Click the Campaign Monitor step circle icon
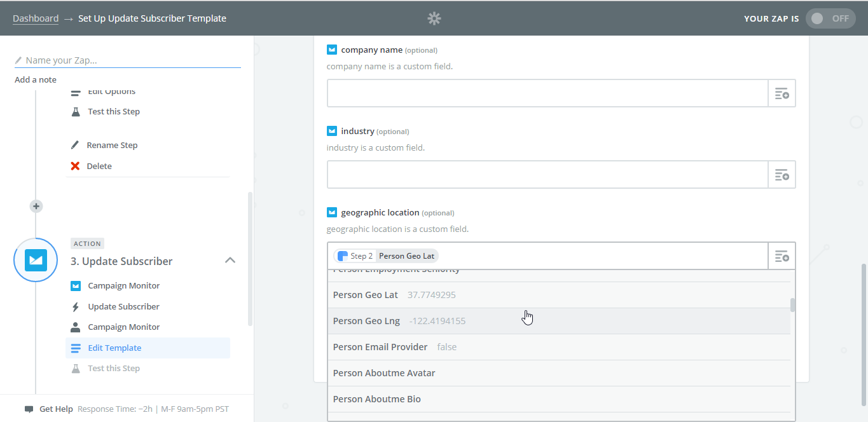Viewport: 868px width, 422px height. click(36, 260)
